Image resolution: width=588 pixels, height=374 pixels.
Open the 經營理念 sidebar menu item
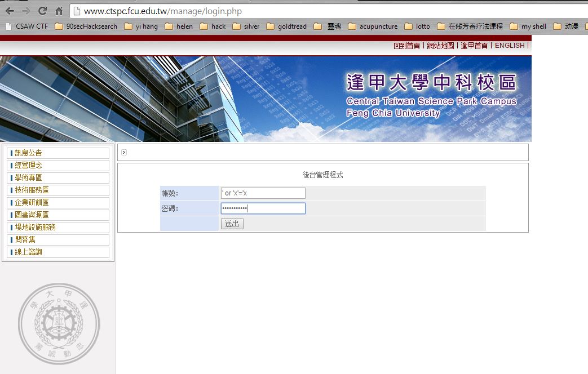(58, 165)
